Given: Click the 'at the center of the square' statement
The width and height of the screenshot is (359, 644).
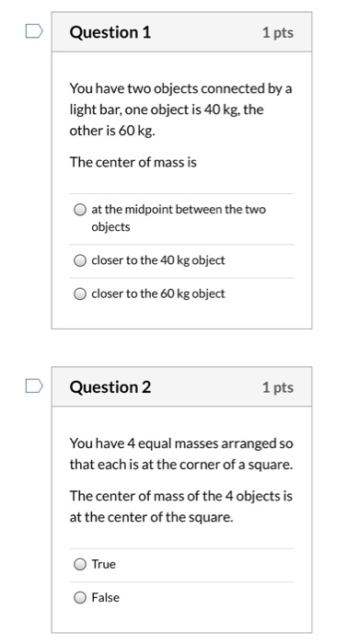Looking at the screenshot, I should point(180,506).
